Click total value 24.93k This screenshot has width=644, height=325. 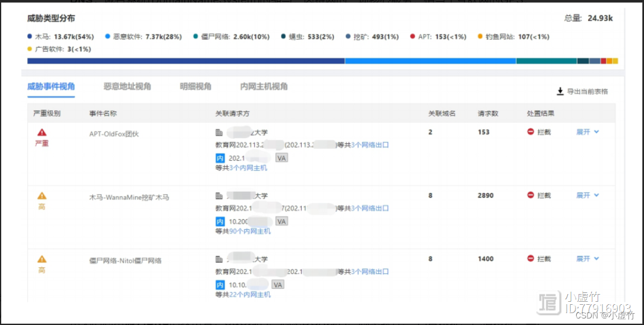coord(600,18)
